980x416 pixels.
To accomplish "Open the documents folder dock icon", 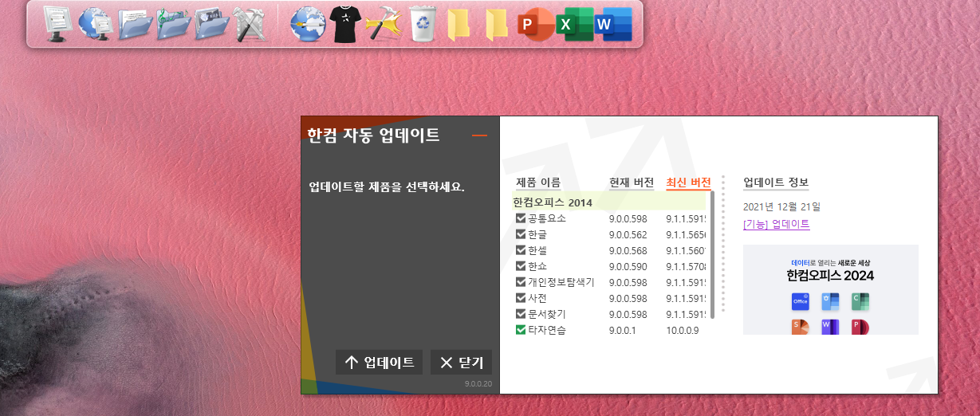I will (135, 24).
